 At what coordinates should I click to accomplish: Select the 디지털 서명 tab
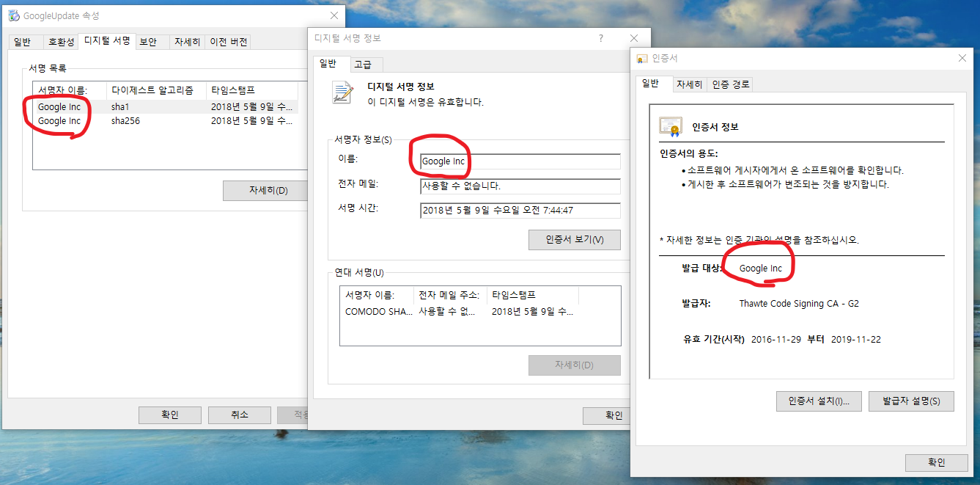point(107,41)
